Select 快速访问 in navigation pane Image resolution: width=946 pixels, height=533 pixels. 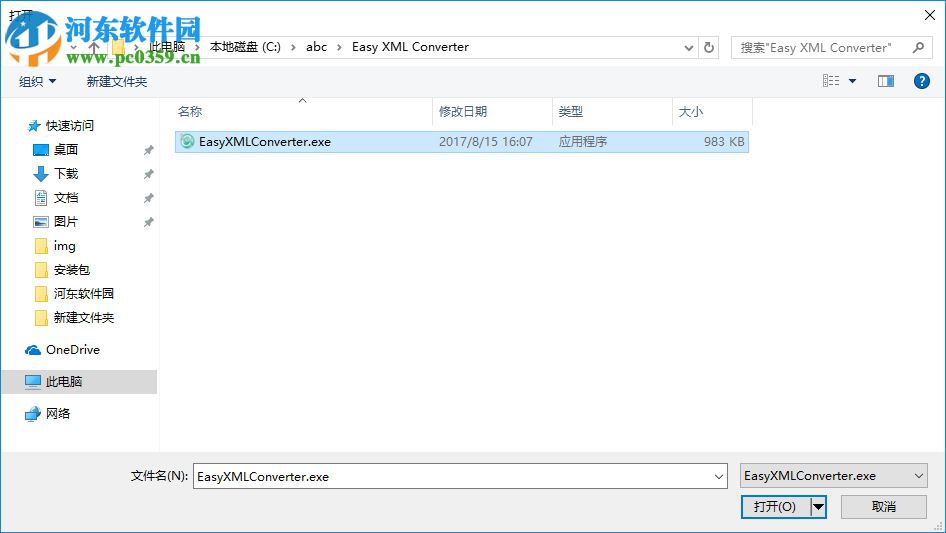tap(69, 126)
